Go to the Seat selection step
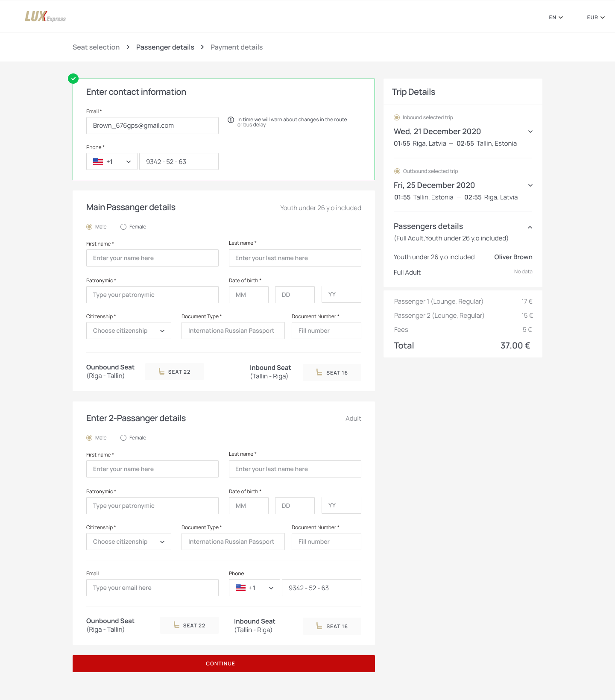 click(96, 47)
